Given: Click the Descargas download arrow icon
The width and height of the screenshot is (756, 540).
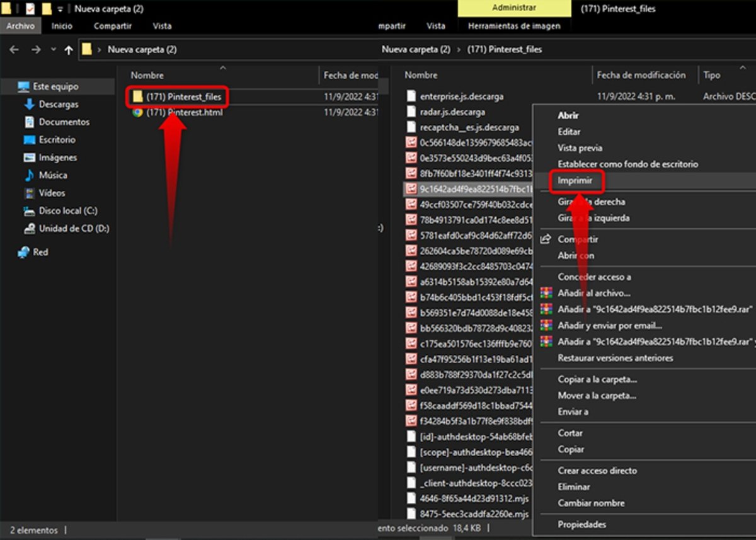Looking at the screenshot, I should tap(29, 104).
